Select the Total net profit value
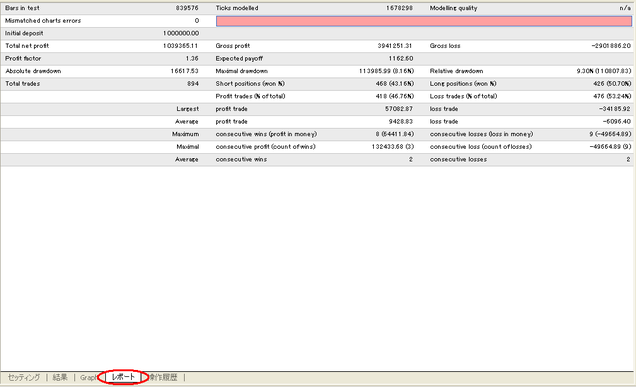Screen dimensions: 636x387 pos(180,46)
